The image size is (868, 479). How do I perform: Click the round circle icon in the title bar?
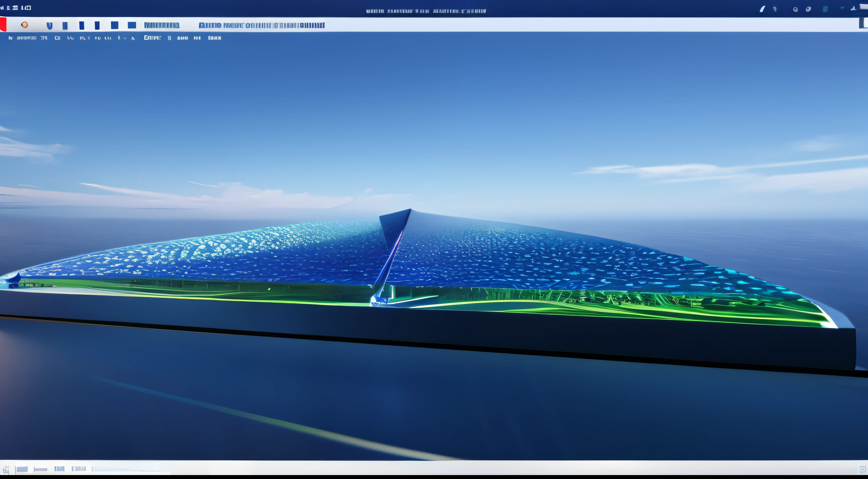(795, 9)
